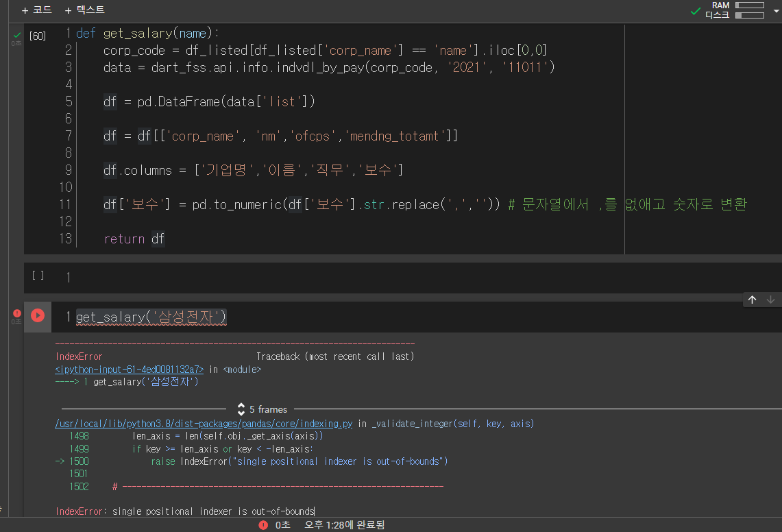Click the red error icon in status bar
The width and height of the screenshot is (782, 532).
tap(263, 525)
